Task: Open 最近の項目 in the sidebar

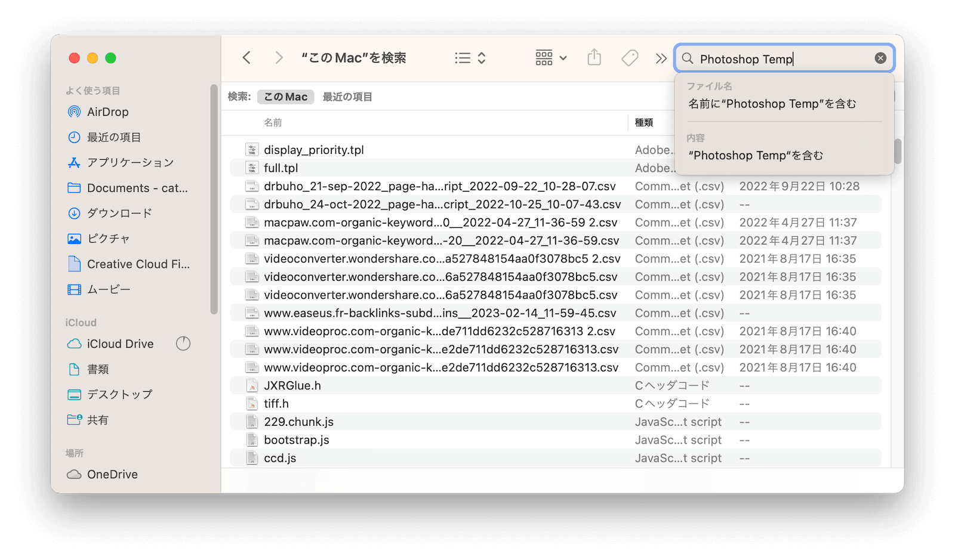Action: tap(104, 137)
